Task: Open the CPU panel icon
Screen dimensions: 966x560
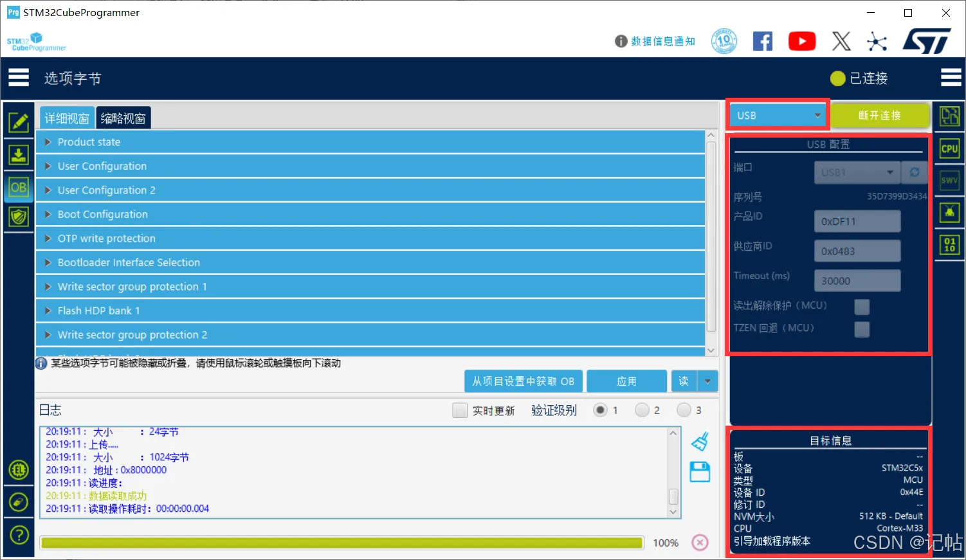Action: pos(949,149)
